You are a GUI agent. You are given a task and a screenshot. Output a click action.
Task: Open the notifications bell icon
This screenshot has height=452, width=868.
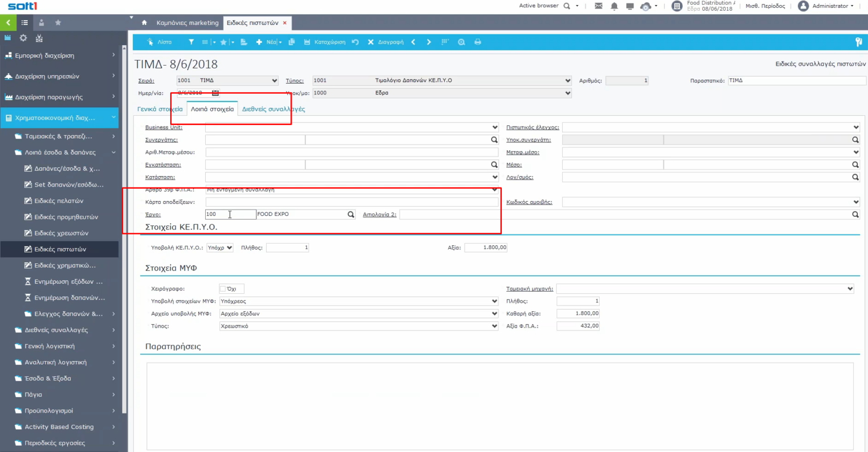(x=614, y=6)
